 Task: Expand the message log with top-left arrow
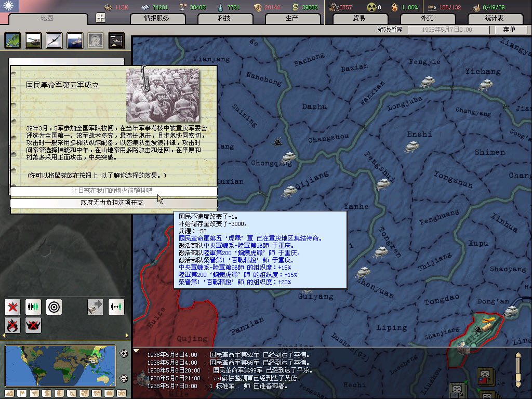tap(137, 351)
